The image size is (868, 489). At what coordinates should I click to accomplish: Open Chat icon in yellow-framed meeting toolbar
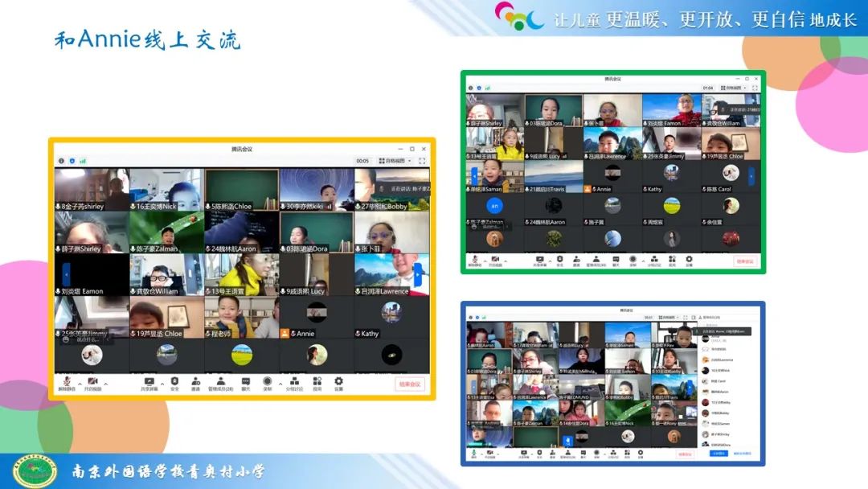247,383
